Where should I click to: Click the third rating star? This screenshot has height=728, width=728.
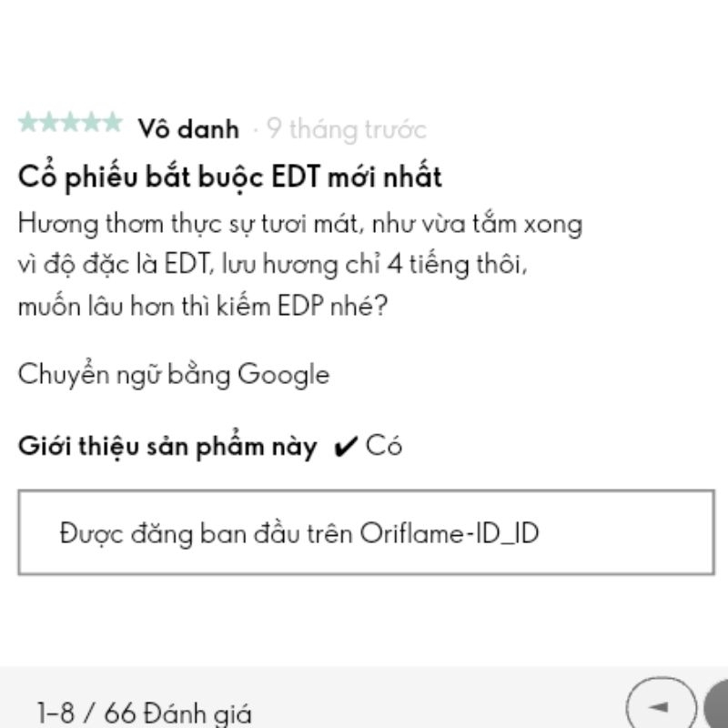pos(70,122)
